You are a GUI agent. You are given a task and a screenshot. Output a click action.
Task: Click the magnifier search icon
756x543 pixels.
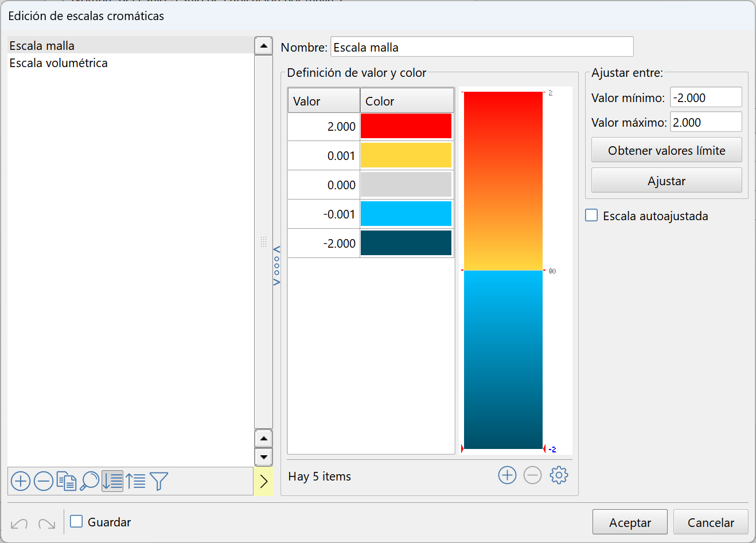click(89, 481)
